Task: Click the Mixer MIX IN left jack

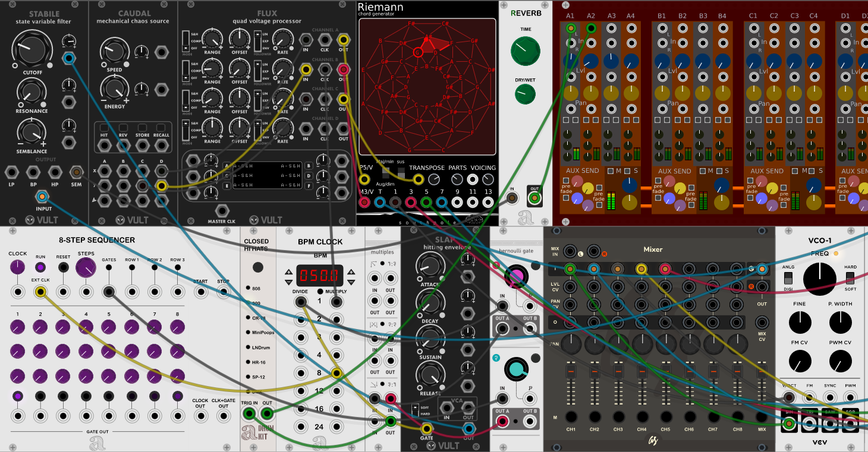Action: [x=570, y=251]
